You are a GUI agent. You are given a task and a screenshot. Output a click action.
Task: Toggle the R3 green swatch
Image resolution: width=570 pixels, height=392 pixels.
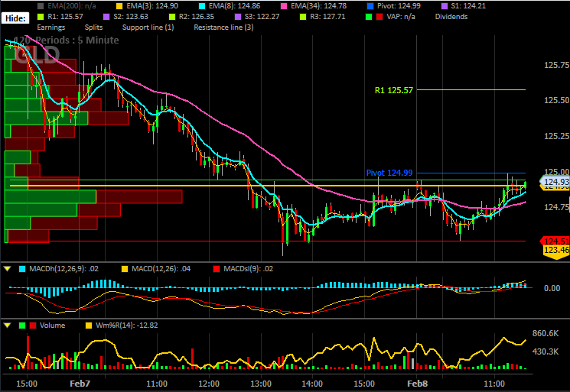tap(303, 17)
